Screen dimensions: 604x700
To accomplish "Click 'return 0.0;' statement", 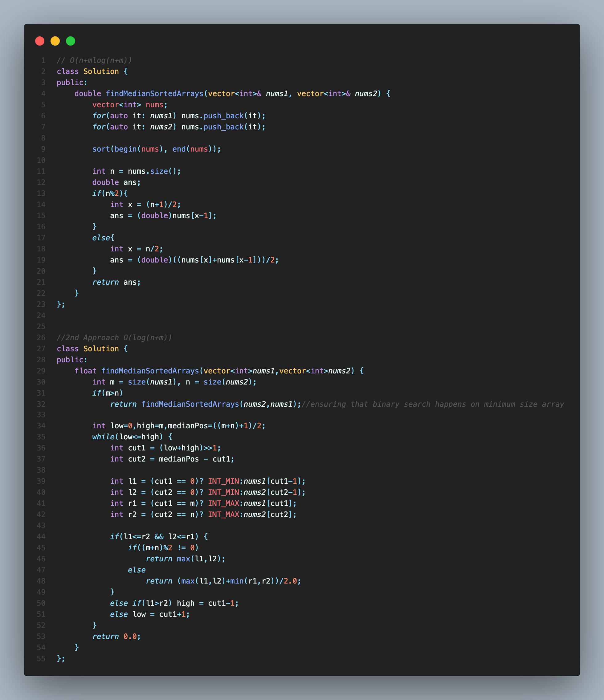I will point(116,637).
